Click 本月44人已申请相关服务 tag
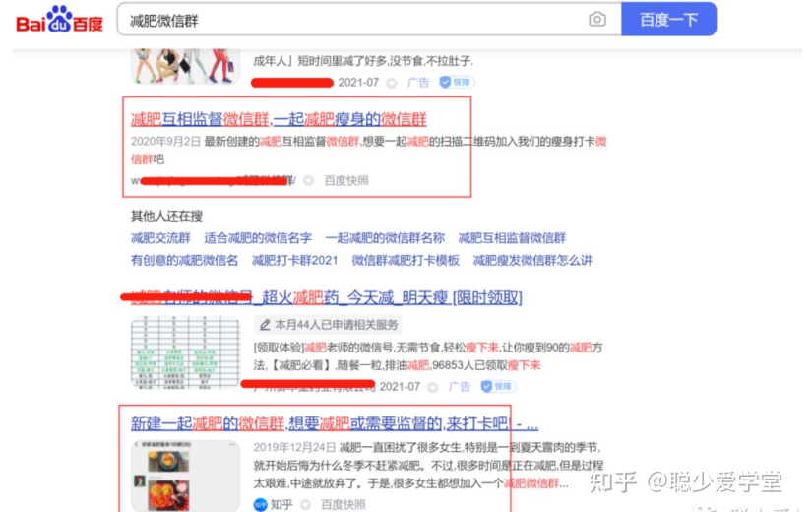812x512 pixels. (328, 325)
